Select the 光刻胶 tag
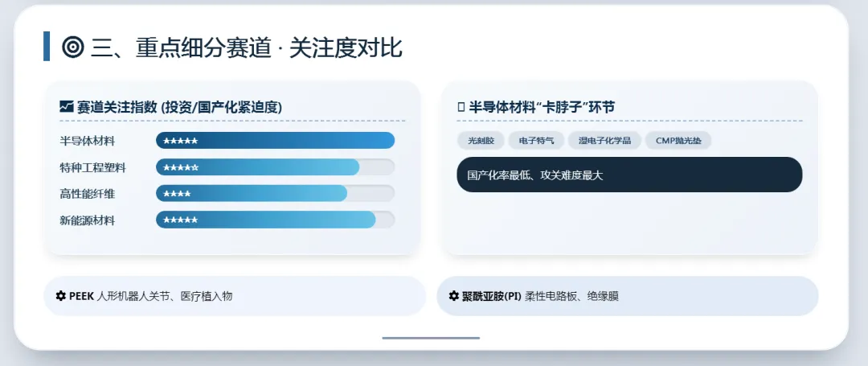This screenshot has height=366, width=868. (x=481, y=141)
